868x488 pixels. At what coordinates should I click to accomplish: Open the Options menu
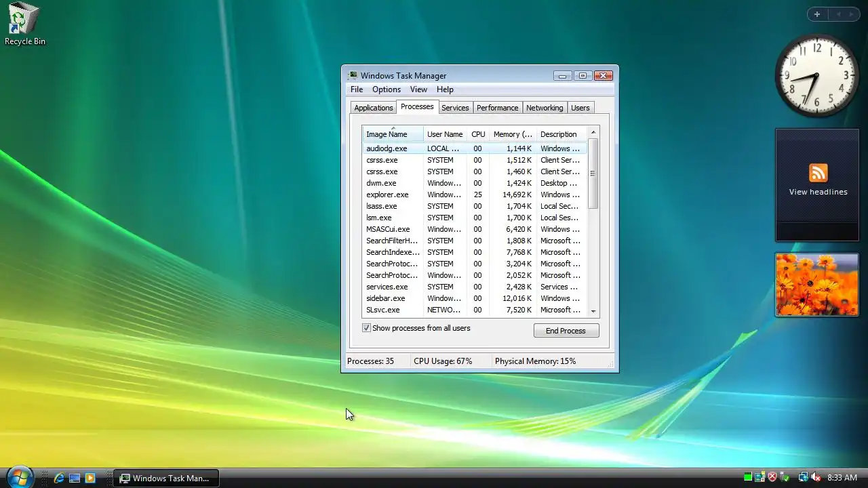pos(387,89)
